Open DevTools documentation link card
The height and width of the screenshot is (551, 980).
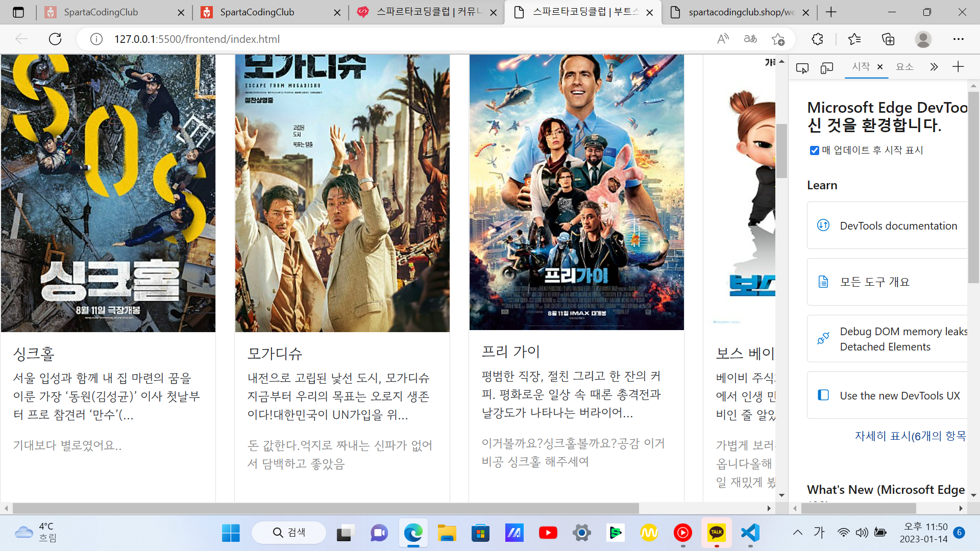coord(887,226)
